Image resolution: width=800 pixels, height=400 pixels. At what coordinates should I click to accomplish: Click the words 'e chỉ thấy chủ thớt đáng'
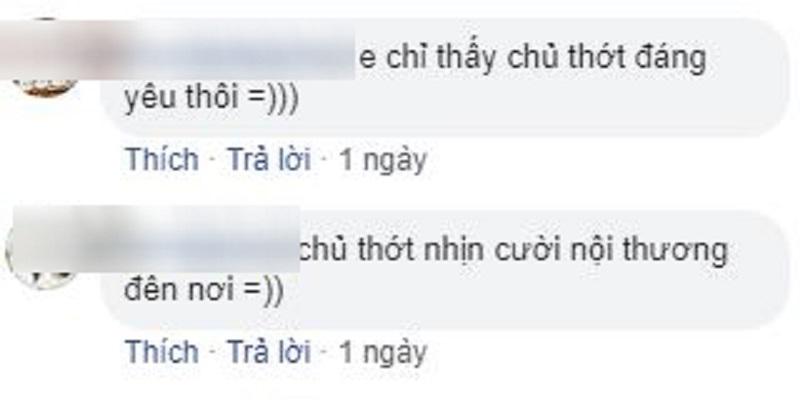533,60
